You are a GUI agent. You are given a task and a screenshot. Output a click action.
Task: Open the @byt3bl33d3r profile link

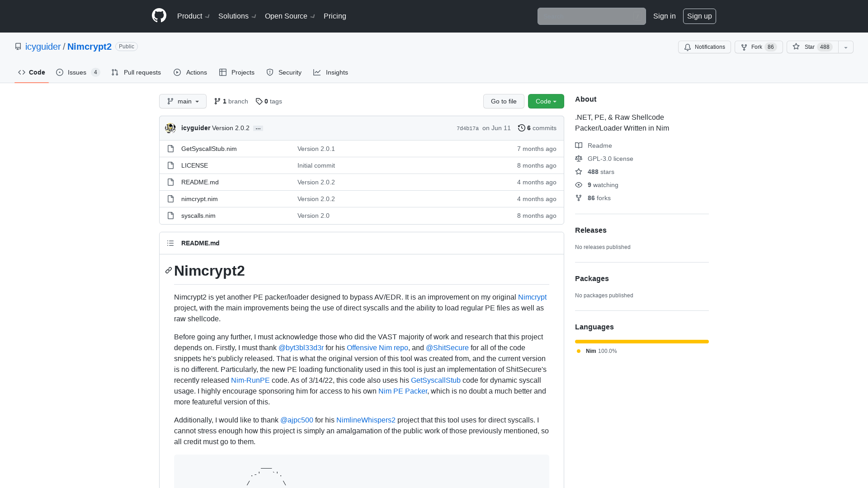tap(301, 347)
